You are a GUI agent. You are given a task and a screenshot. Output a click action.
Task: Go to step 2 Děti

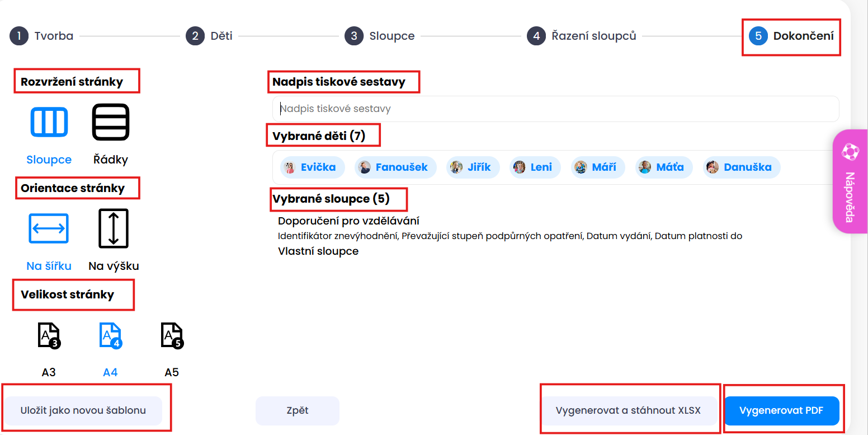coord(209,36)
